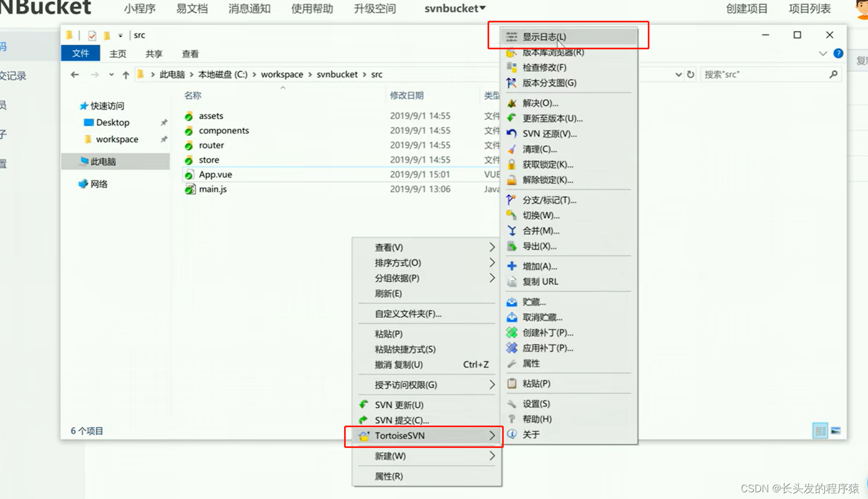Toggle the checkbox icon in Explorer title bar

pos(92,35)
